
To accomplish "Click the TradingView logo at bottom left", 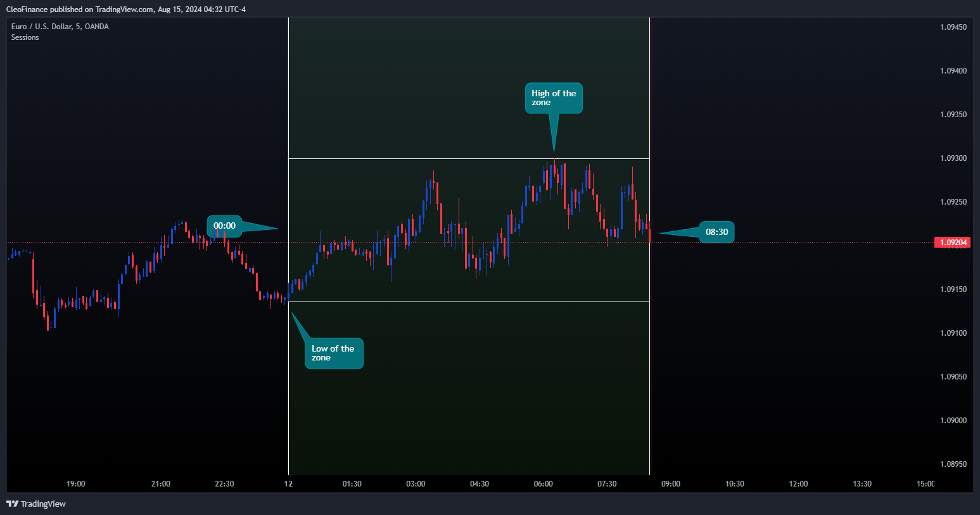I will tap(36, 504).
